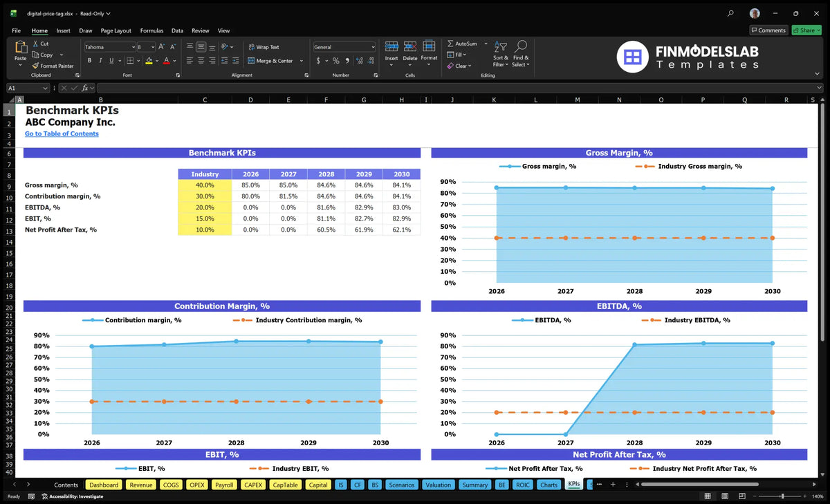This screenshot has height=504, width=830.
Task: Open the Tahoma font name dropdown
Action: point(133,47)
